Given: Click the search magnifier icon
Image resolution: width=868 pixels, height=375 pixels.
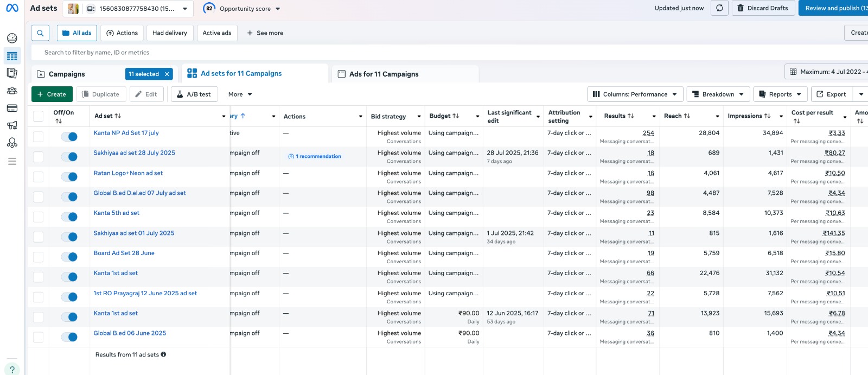Looking at the screenshot, I should (x=40, y=33).
